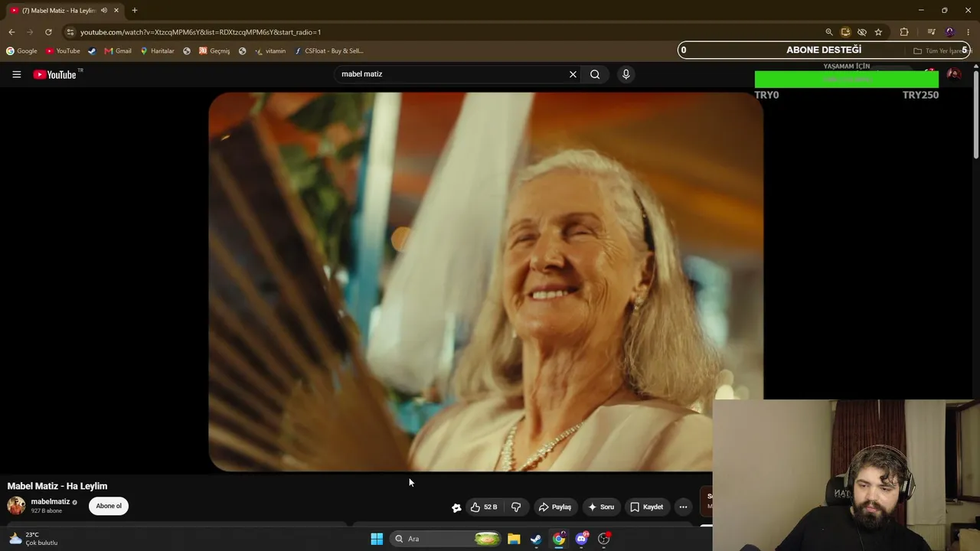Go forward in browser history
Image resolution: width=980 pixels, height=551 pixels.
30,32
